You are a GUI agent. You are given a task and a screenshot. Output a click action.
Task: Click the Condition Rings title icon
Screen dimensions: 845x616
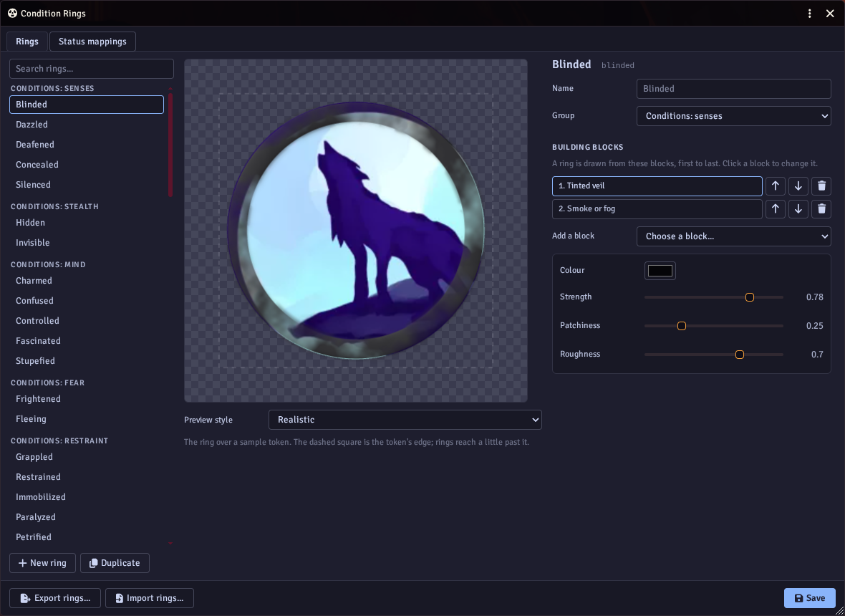(12, 14)
